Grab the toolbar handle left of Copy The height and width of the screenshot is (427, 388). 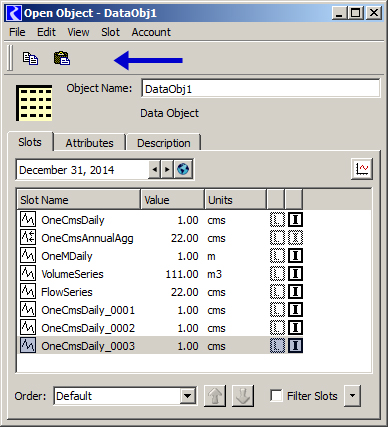(x=10, y=58)
